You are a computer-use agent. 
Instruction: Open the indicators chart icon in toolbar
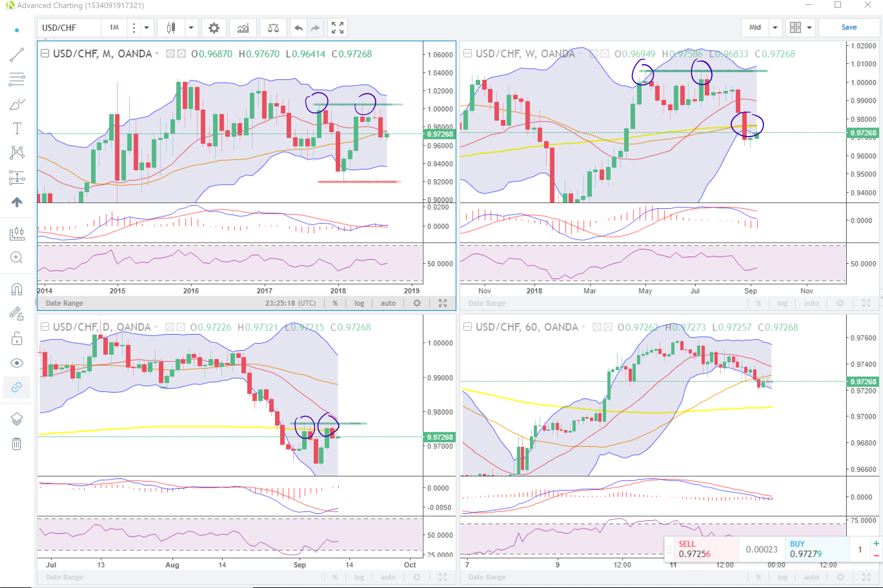tap(243, 28)
